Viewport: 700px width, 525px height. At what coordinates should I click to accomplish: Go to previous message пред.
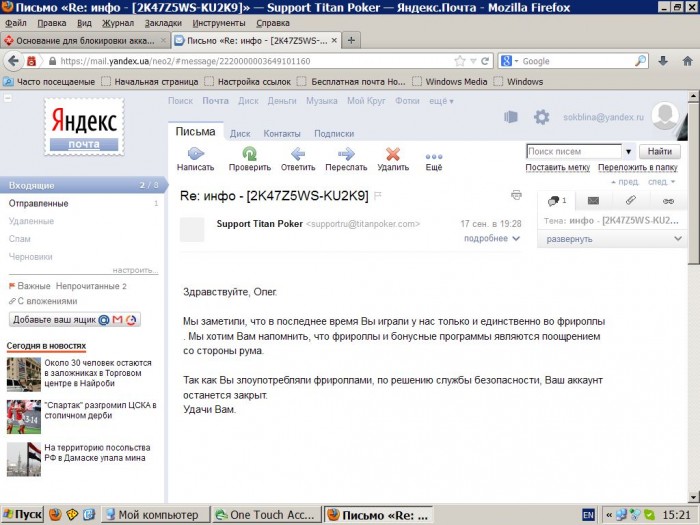tap(625, 182)
